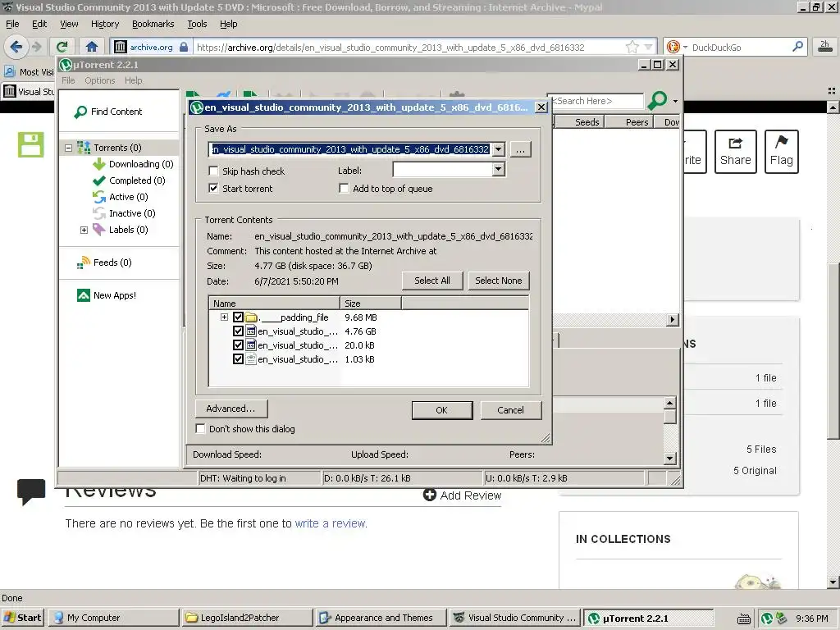
Task: Click archive.org site identity icon
Action: point(120,47)
